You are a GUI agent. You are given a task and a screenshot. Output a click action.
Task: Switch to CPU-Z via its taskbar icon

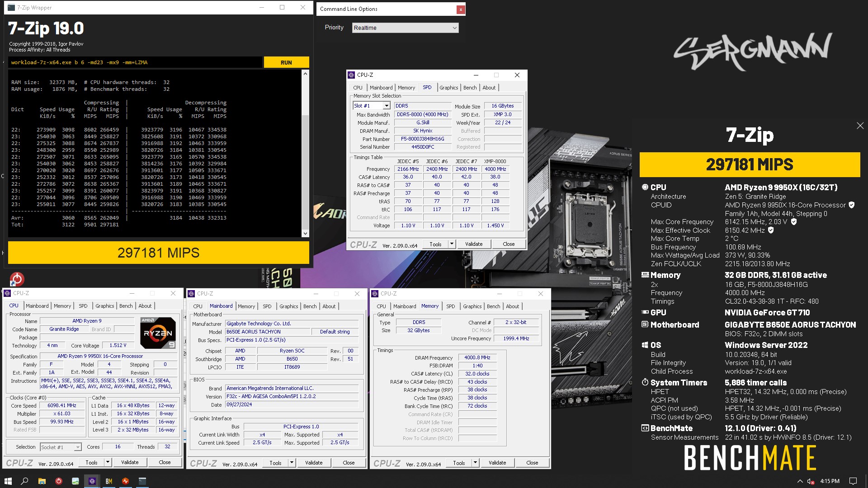[92, 481]
